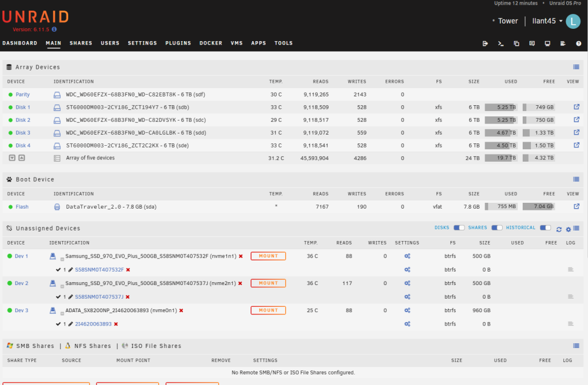Open the terminal icon in the top toolbar
Image resolution: width=588 pixels, height=385 pixels.
pyautogui.click(x=500, y=43)
